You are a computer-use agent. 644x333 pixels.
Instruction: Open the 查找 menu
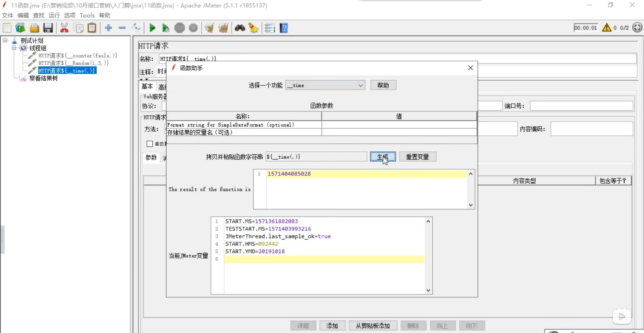(x=39, y=15)
